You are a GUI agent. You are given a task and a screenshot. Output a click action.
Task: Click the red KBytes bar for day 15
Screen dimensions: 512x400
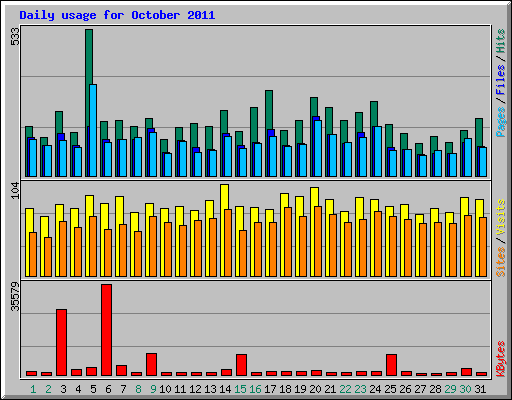242,365
